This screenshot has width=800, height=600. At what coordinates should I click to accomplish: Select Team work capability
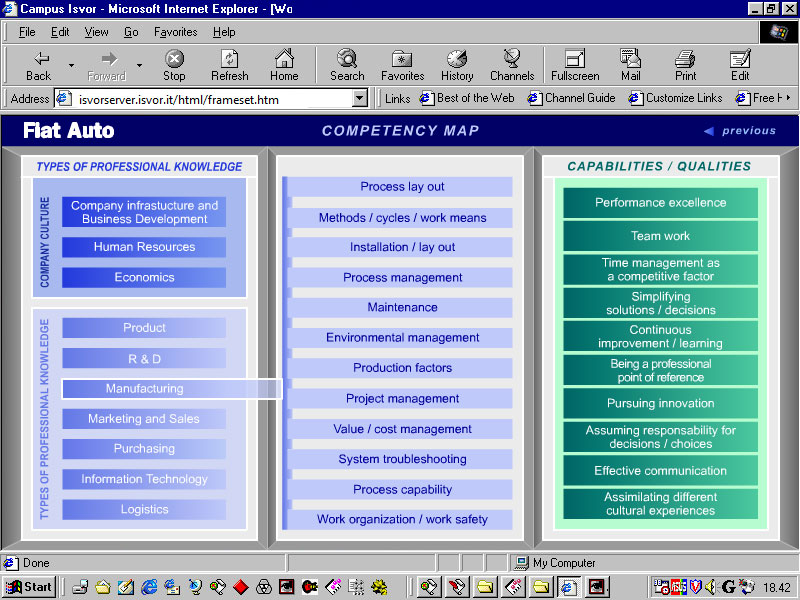pyautogui.click(x=660, y=236)
